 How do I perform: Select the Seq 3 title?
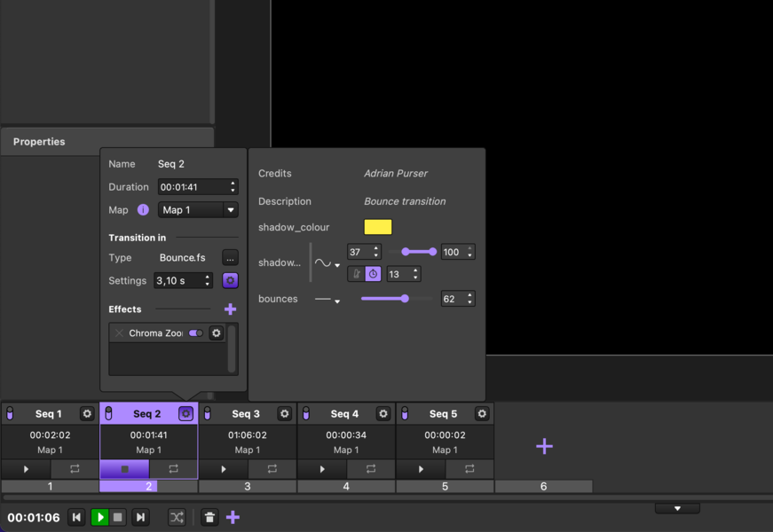click(246, 414)
